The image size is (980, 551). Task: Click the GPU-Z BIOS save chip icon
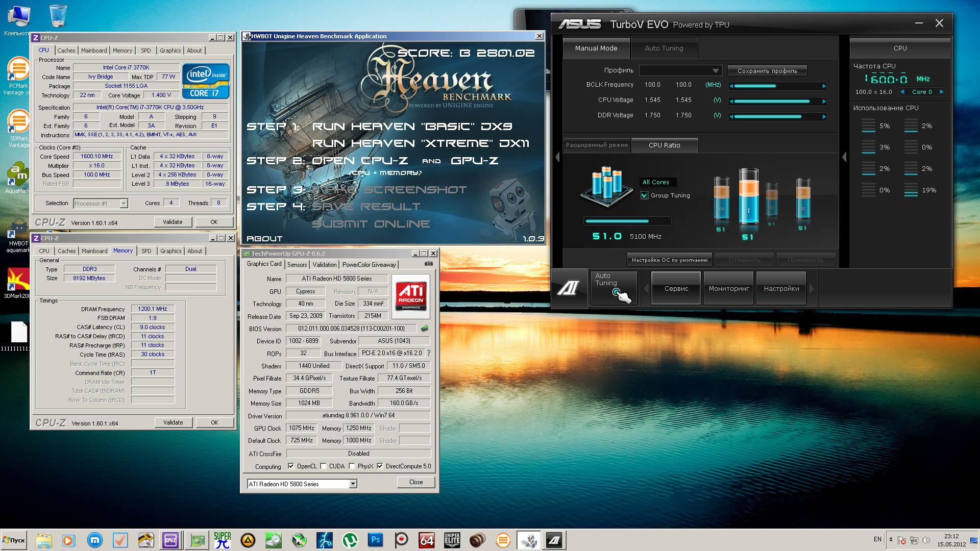[424, 329]
